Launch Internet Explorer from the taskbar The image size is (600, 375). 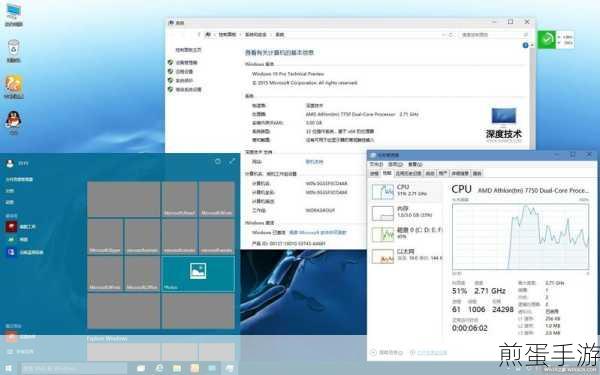[x=159, y=368]
